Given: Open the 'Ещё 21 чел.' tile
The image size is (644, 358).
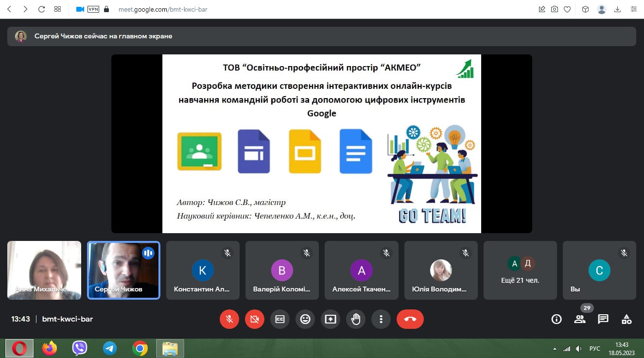Looking at the screenshot, I should [x=520, y=270].
